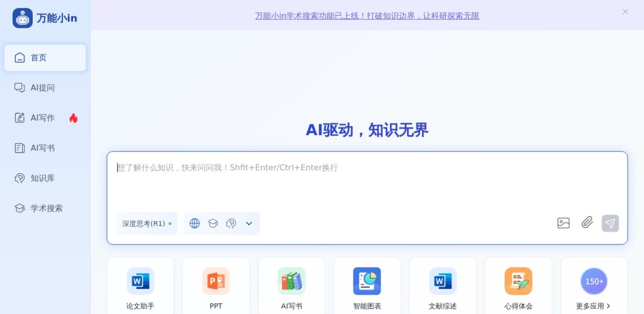Toggle 深度思考(R1) mode
The width and height of the screenshot is (644, 314).
click(147, 224)
